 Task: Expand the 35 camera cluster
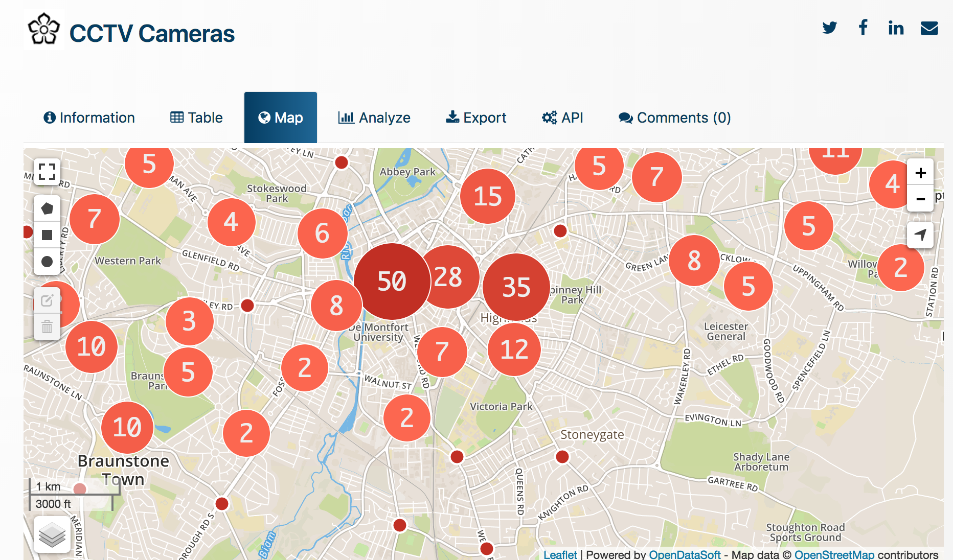click(x=516, y=287)
